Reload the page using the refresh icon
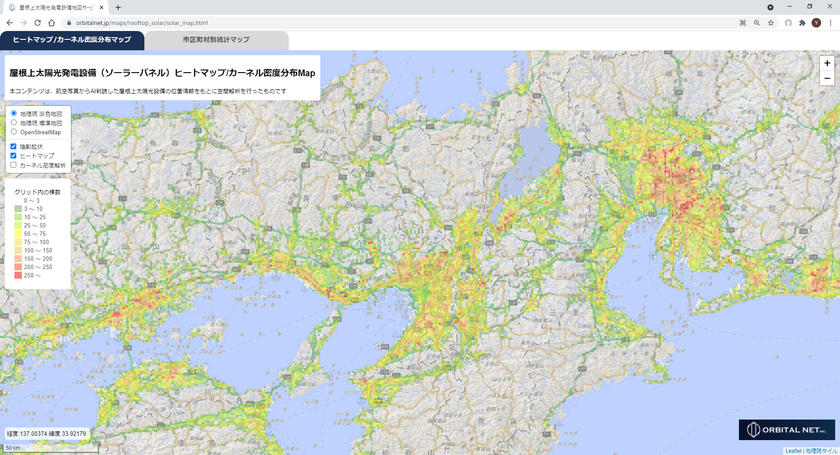 37,22
